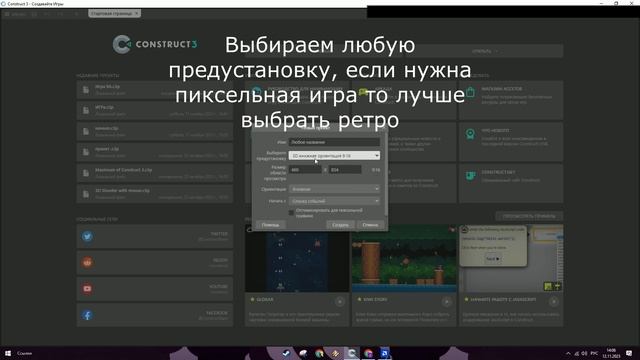Click the Construct.net card icon
Image resolution: width=640 pixels, height=360 pixels.
470,176
